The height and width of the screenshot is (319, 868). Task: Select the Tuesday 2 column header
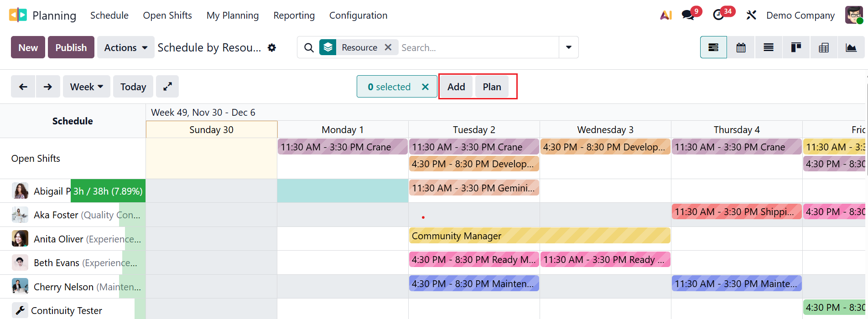pyautogui.click(x=474, y=129)
